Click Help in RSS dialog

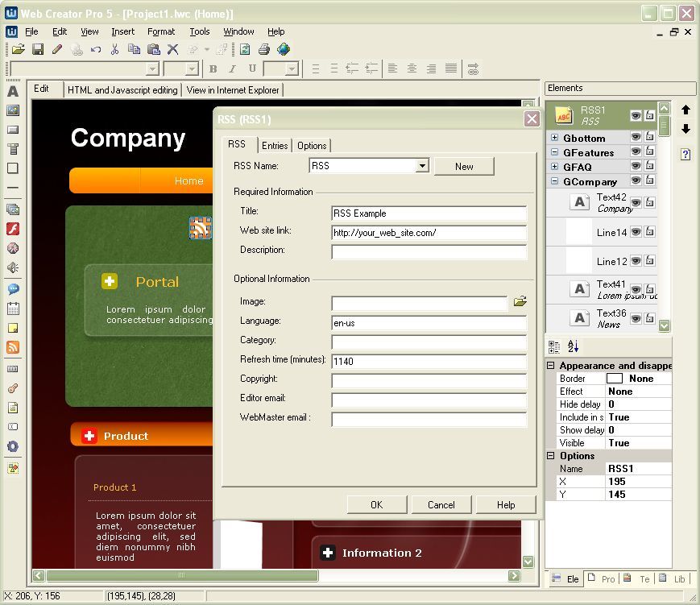coord(506,504)
